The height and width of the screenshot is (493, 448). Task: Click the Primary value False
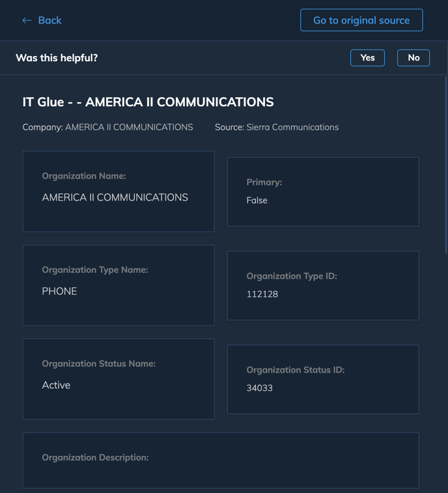tap(257, 201)
